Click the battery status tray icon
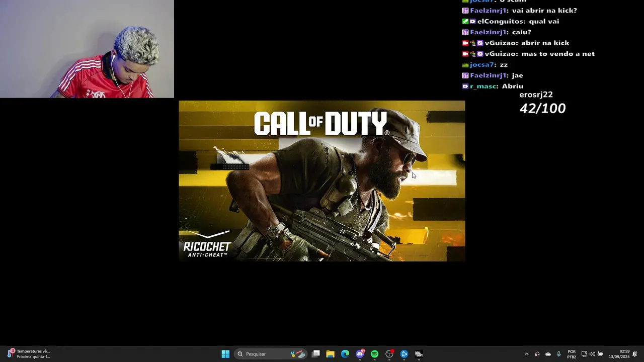The width and height of the screenshot is (644, 362). (x=600, y=354)
